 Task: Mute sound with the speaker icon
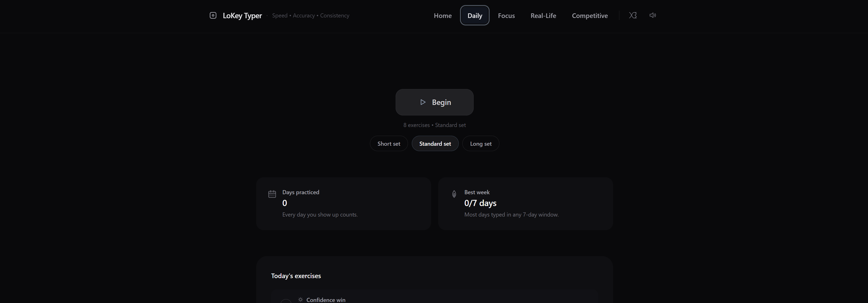(653, 15)
